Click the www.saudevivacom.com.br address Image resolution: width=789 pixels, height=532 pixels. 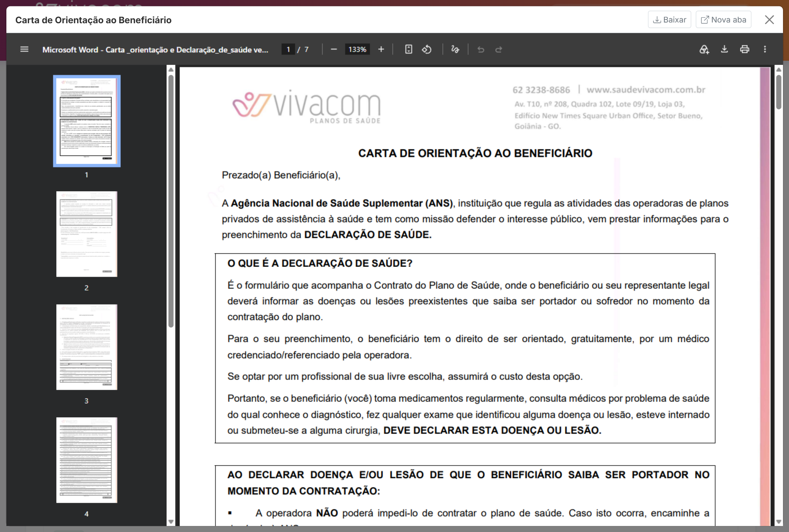(646, 90)
